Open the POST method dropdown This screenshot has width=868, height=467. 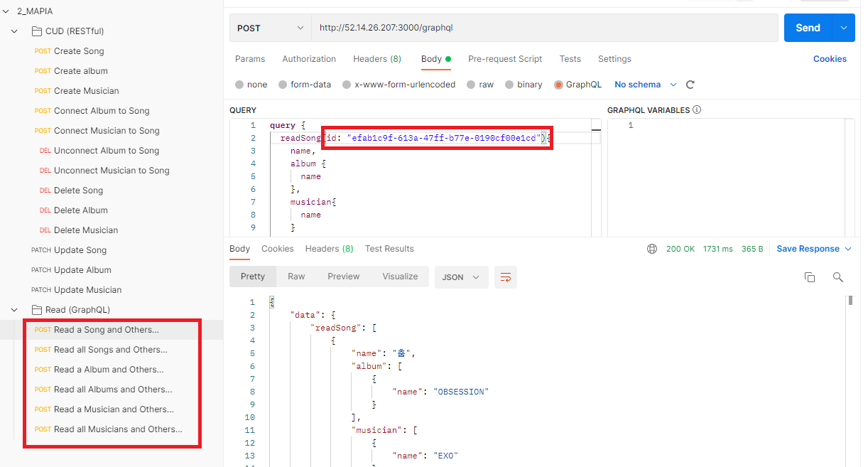(270, 28)
